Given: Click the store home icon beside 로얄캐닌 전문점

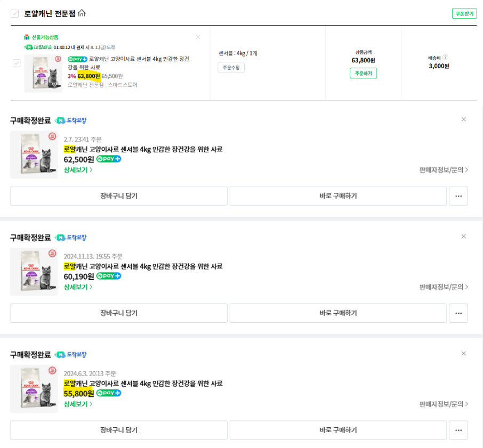Looking at the screenshot, I should coord(82,13).
